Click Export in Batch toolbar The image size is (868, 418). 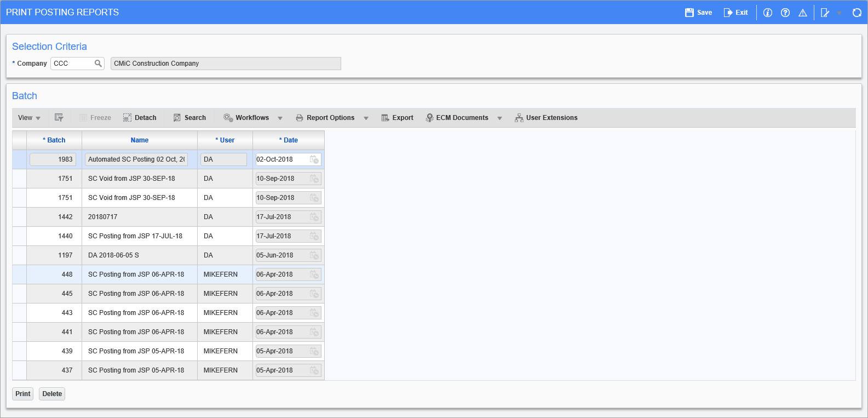(x=397, y=118)
